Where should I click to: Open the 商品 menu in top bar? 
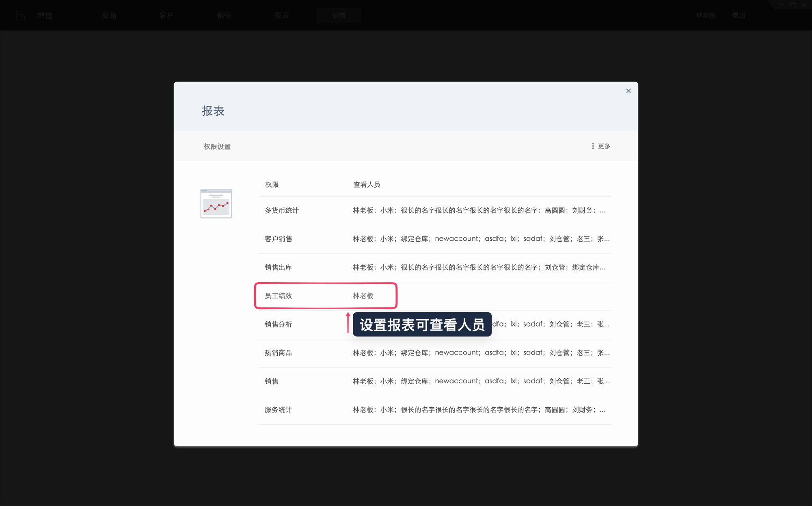(109, 15)
